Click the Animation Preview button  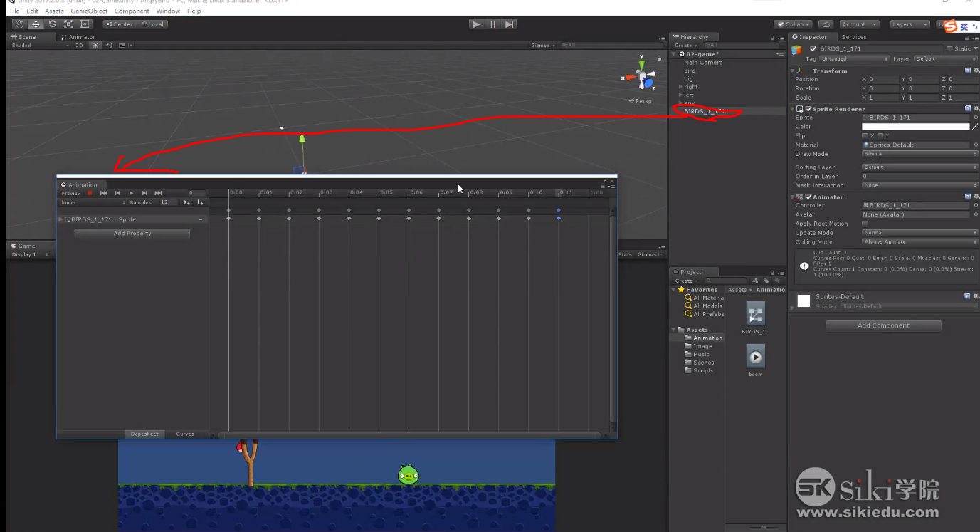71,193
